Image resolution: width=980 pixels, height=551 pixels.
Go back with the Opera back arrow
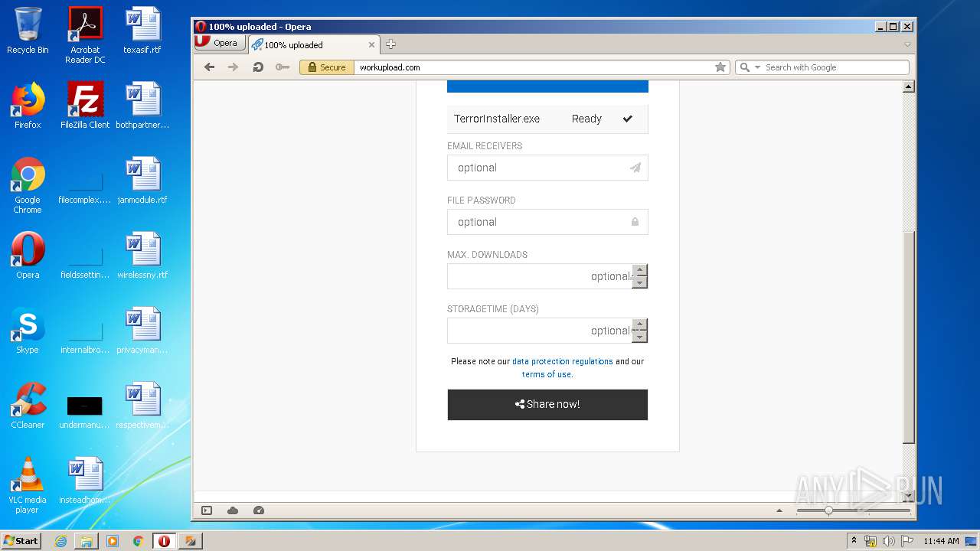coord(209,67)
